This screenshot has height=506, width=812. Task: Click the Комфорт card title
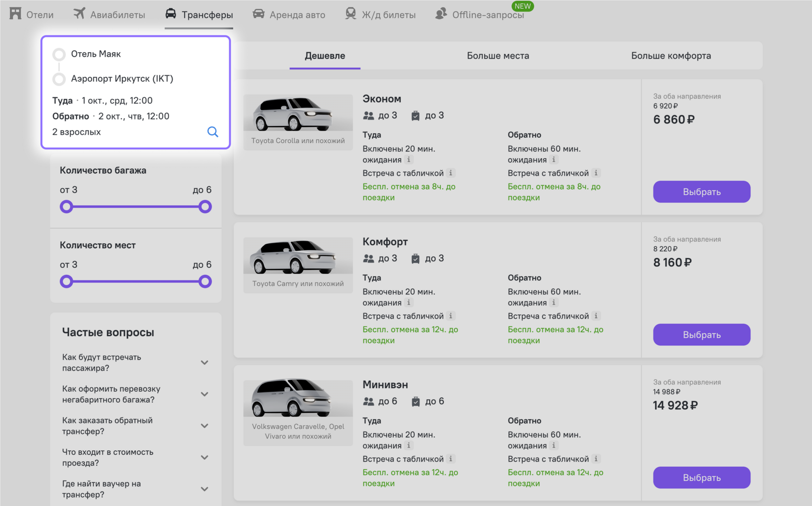pyautogui.click(x=385, y=241)
